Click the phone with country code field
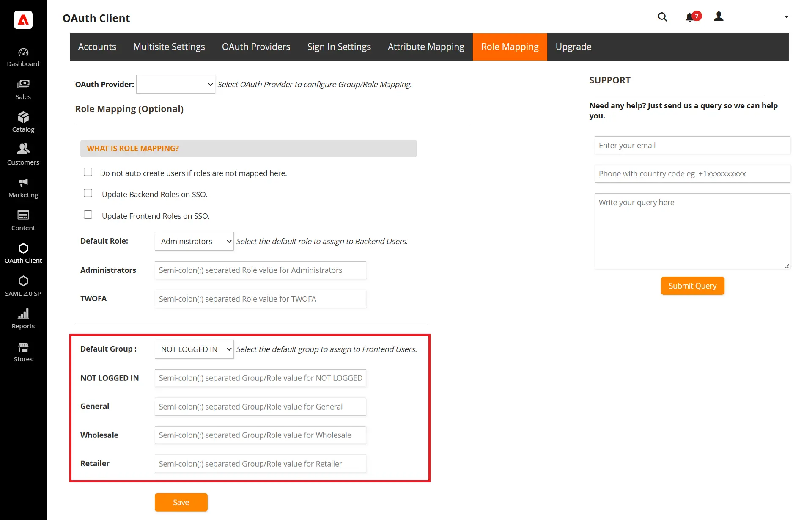812x520 pixels. 692,173
